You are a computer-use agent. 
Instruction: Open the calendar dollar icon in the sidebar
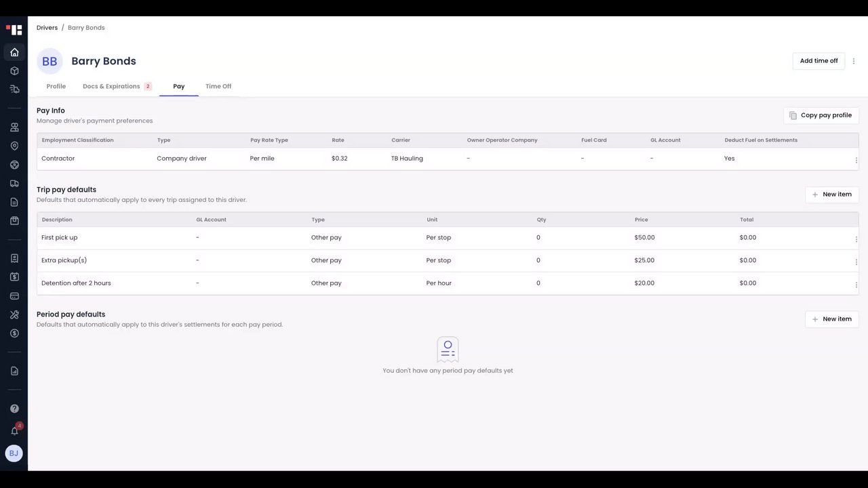pos(14,277)
